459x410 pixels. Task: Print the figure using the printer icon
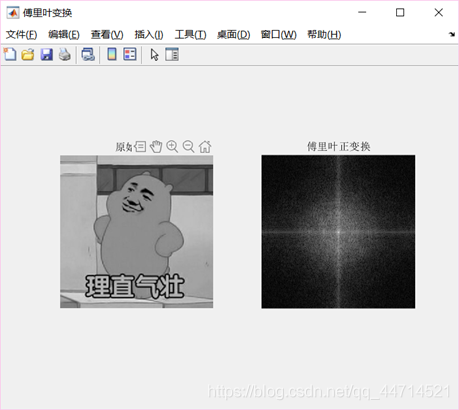tap(65, 54)
